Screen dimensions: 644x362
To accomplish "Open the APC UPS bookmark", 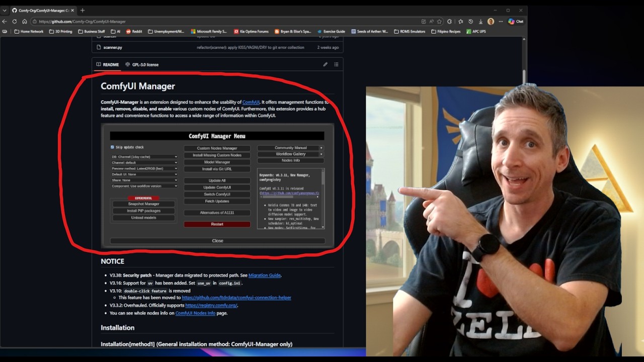I will pyautogui.click(x=475, y=31).
